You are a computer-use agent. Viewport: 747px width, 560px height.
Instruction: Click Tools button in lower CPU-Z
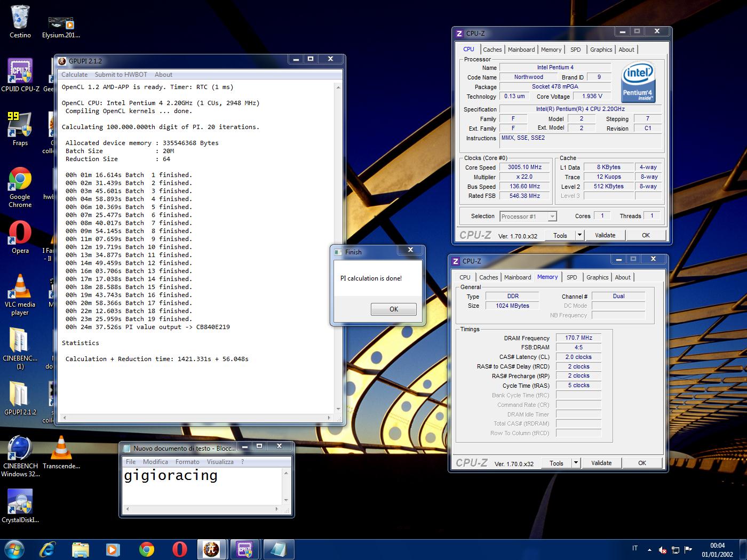tap(557, 463)
